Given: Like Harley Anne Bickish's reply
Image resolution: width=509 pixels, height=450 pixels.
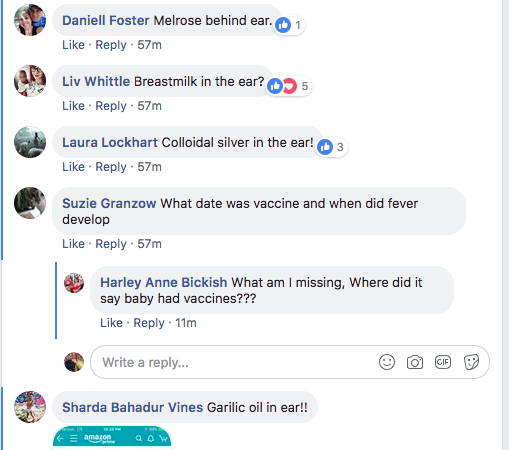Looking at the screenshot, I should point(111,323).
